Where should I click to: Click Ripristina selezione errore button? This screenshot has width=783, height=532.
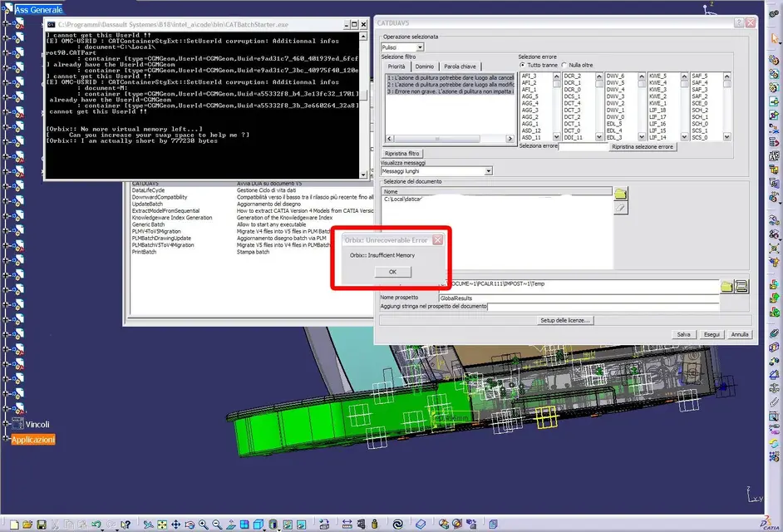tap(643, 147)
